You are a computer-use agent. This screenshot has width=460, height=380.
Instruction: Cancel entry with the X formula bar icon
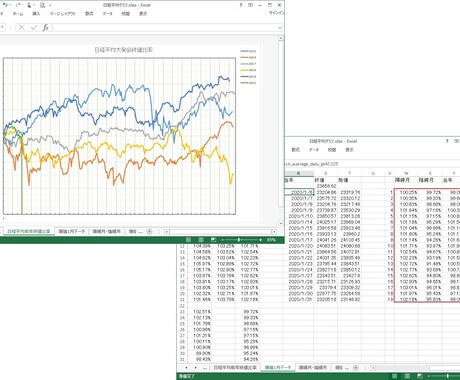22,27
